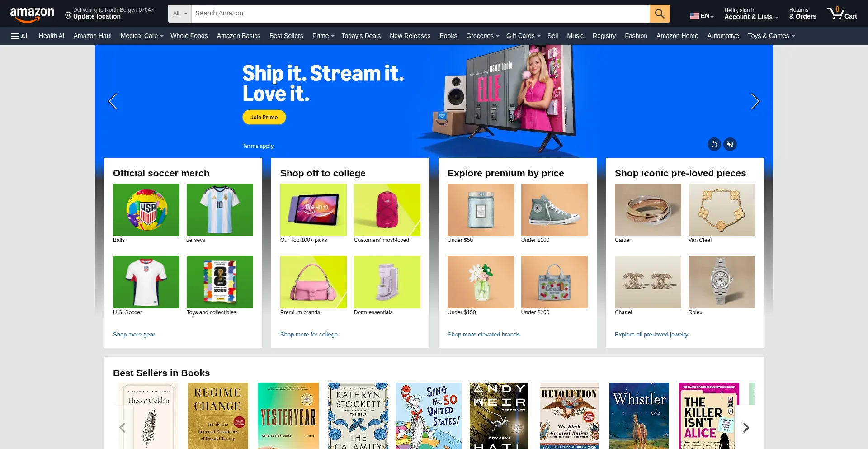
Task: Open Automotive in navigation bar
Action: pos(723,36)
